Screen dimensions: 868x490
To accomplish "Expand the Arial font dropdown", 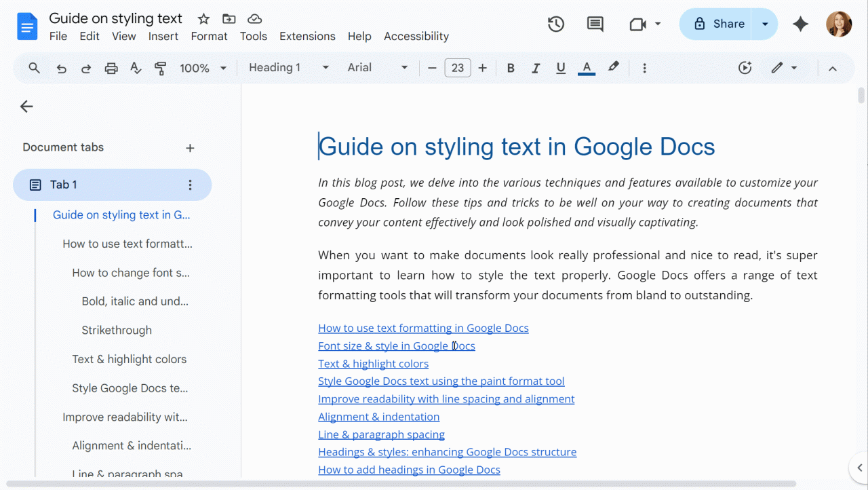I will [x=378, y=68].
